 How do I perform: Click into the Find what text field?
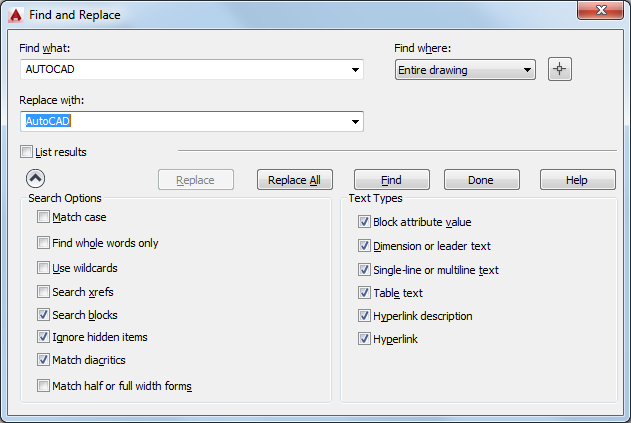click(x=180, y=70)
